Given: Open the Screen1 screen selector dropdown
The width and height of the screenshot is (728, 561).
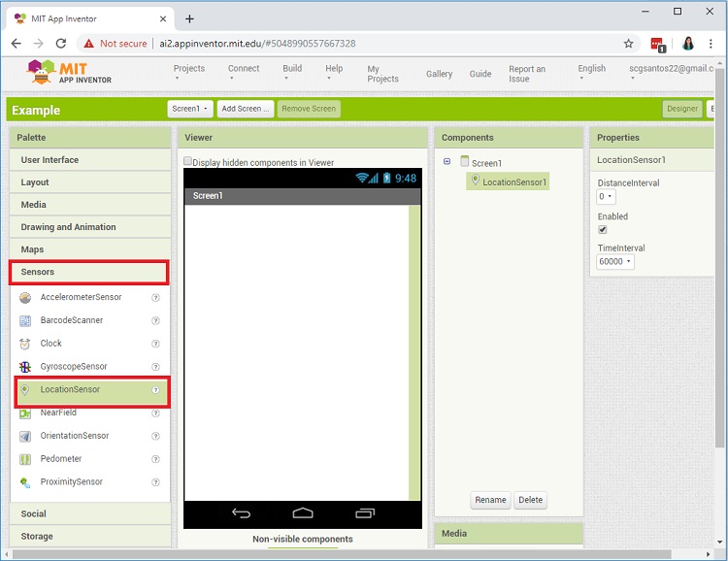Looking at the screenshot, I should tap(190, 109).
